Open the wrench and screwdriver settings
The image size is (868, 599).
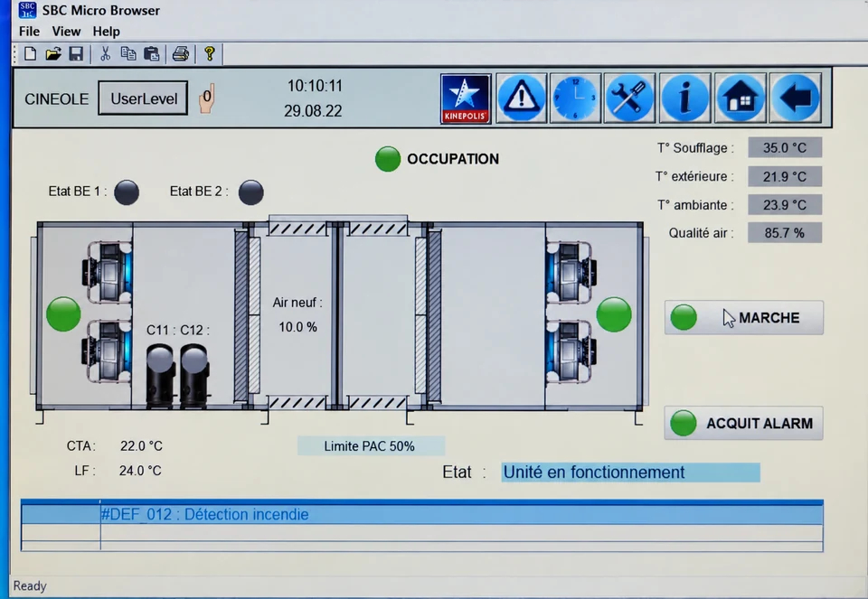(629, 98)
